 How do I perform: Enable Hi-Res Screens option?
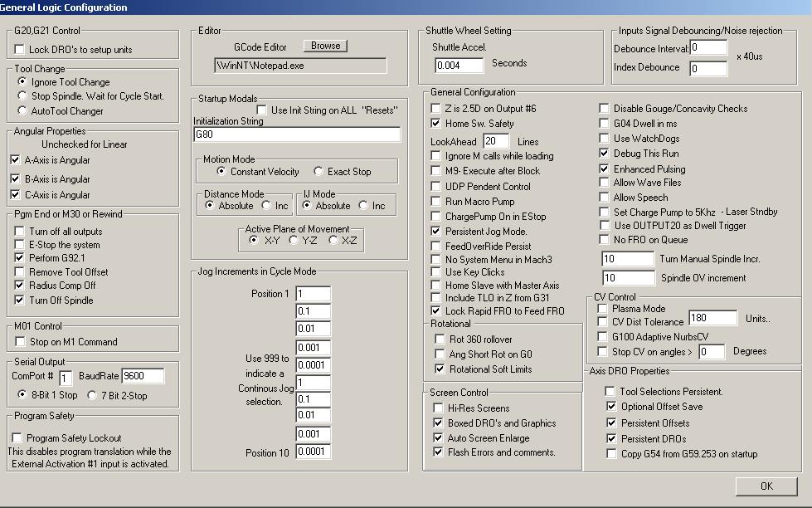coord(436,407)
